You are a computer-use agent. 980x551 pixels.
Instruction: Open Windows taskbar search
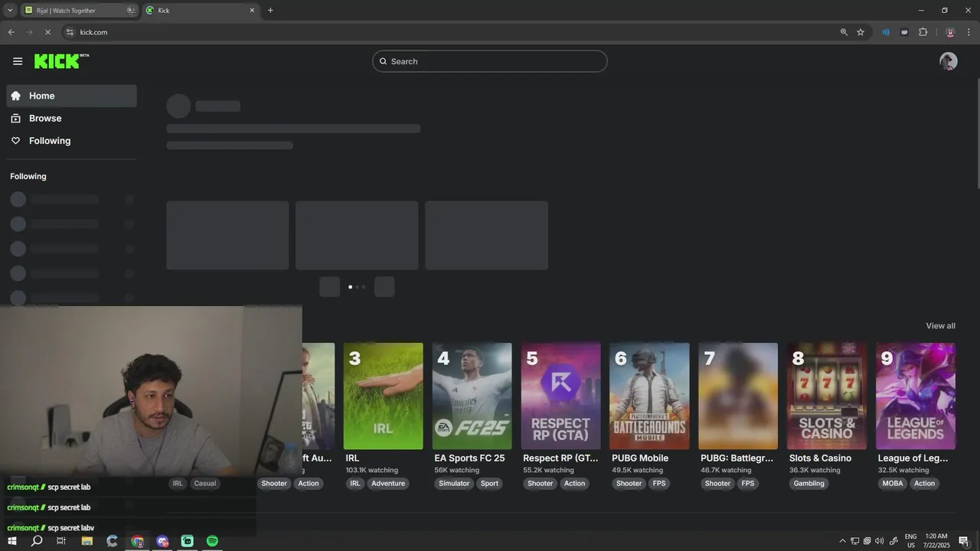(36, 541)
